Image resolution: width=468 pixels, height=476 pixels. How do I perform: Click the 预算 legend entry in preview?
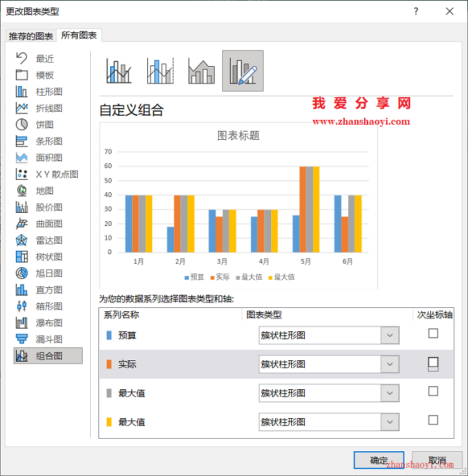point(194,277)
